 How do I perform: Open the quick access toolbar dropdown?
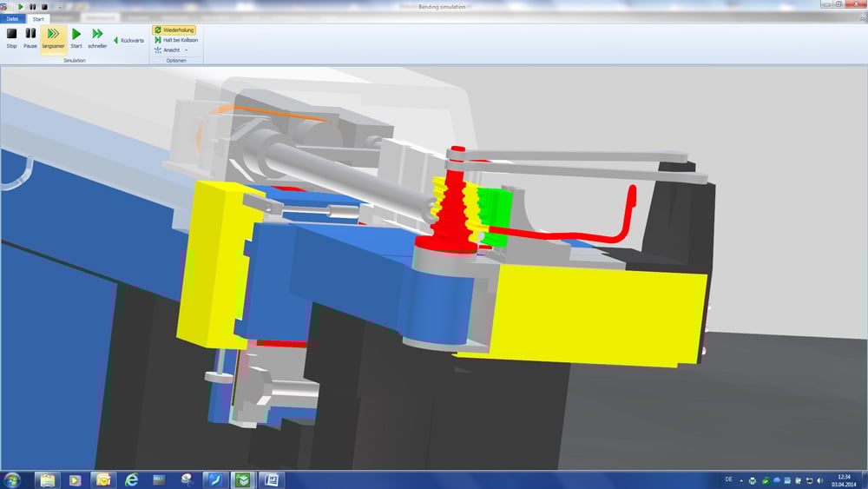(x=60, y=6)
